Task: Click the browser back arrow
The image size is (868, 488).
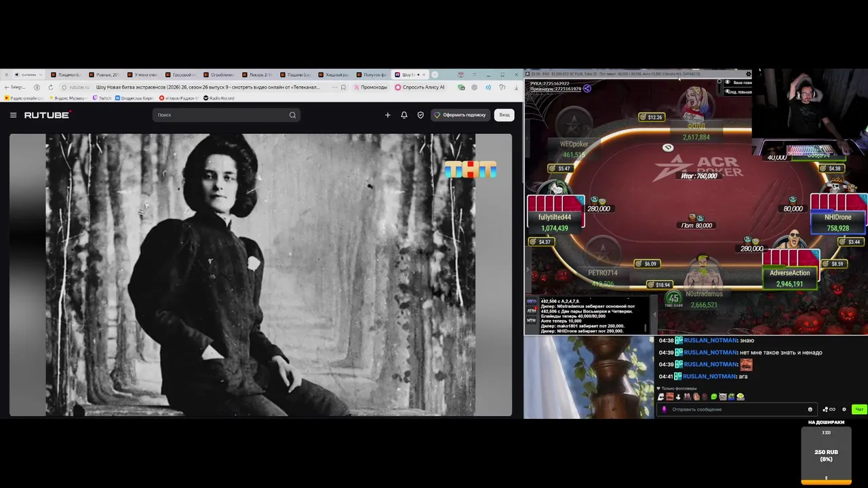Action: pos(7,87)
